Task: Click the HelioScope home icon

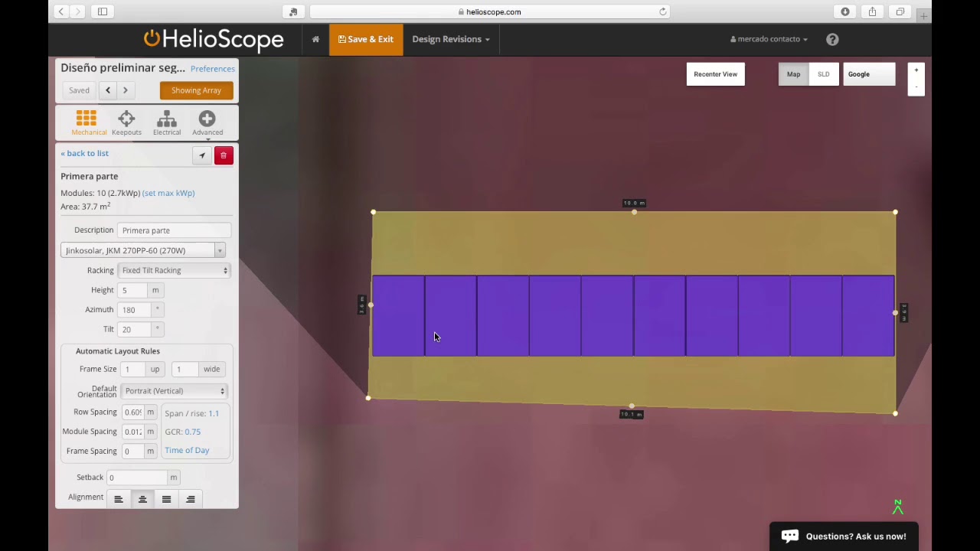Action: (x=315, y=39)
